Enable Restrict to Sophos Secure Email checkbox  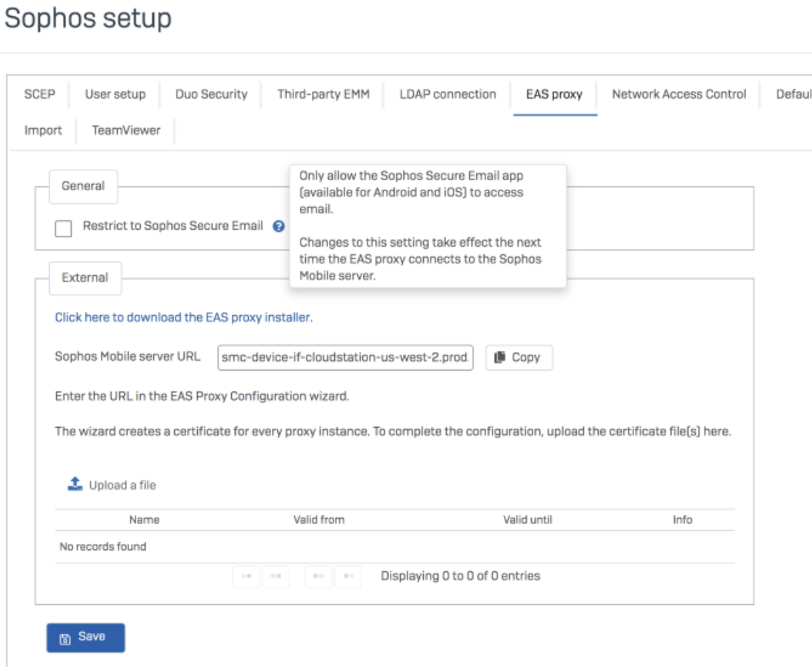pos(64,228)
